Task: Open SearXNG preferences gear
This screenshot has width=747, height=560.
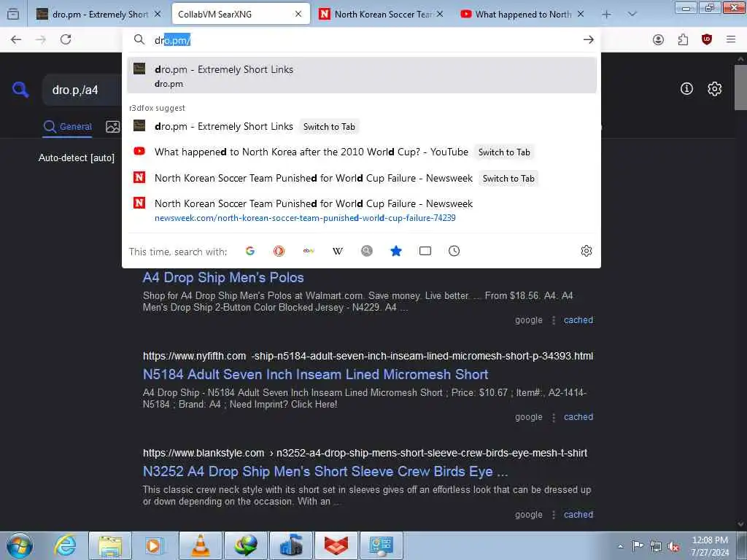Action: pyautogui.click(x=714, y=89)
